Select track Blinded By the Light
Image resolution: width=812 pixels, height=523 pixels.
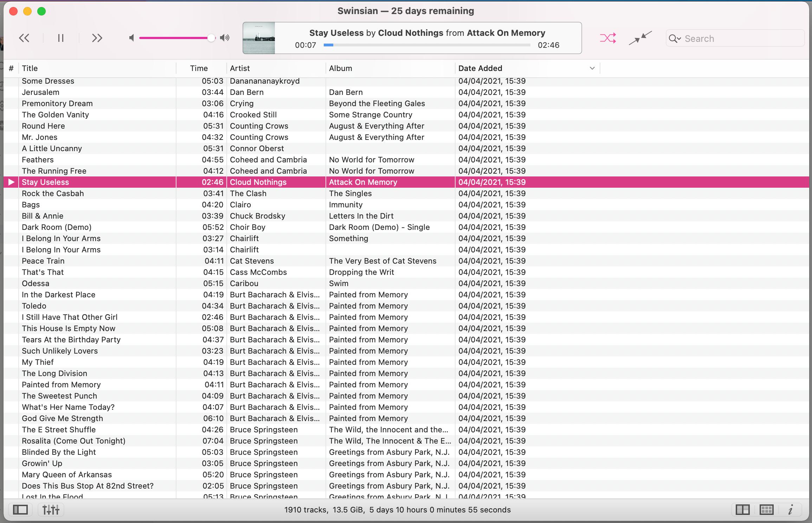pyautogui.click(x=406, y=452)
